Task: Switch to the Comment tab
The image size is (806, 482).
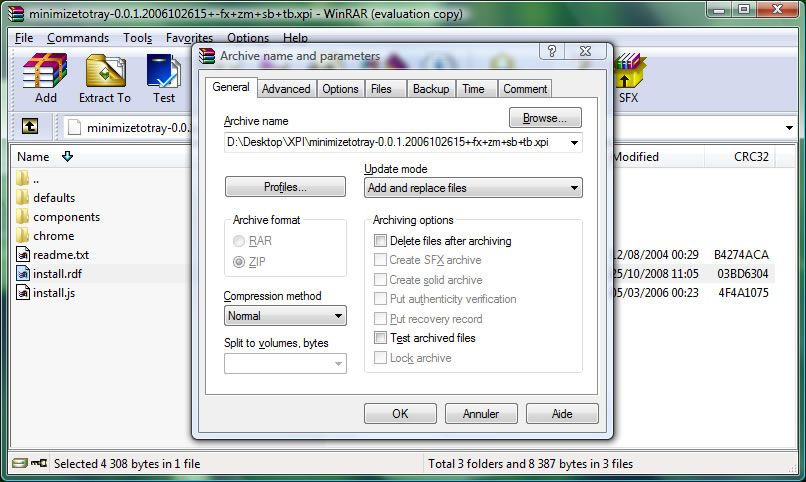Action: (x=525, y=89)
